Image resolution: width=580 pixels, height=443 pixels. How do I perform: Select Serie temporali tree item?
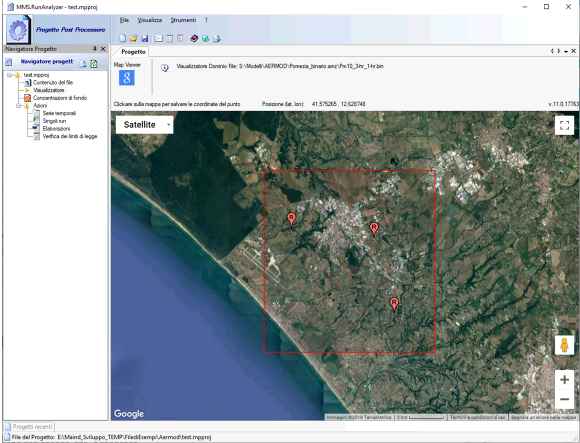[59, 113]
